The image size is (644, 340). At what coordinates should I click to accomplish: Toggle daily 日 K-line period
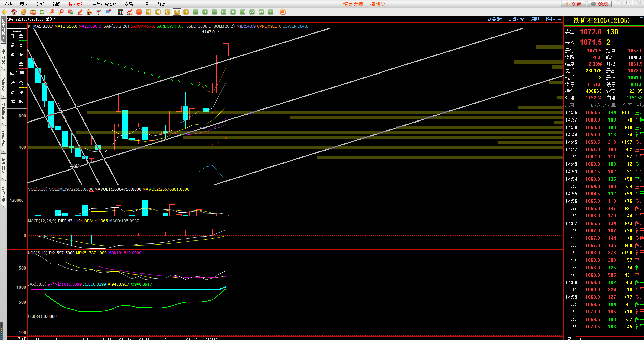tap(148, 12)
